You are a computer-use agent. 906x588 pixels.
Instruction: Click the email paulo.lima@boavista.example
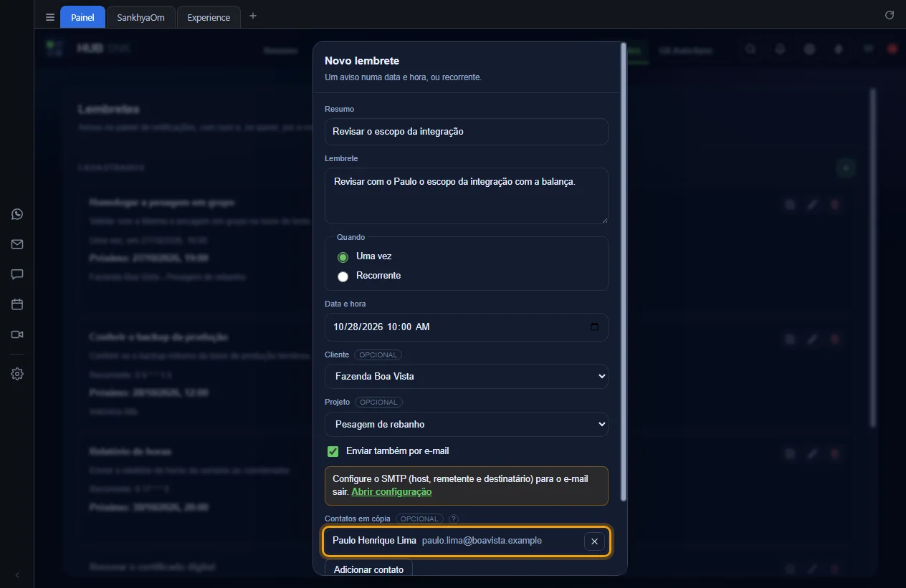482,541
